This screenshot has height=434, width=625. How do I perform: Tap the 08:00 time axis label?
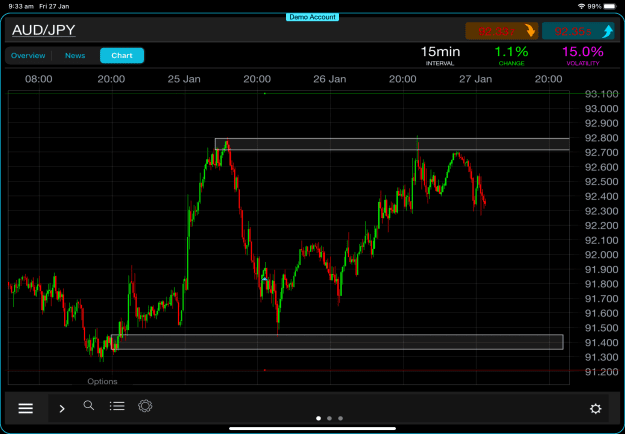coord(39,79)
